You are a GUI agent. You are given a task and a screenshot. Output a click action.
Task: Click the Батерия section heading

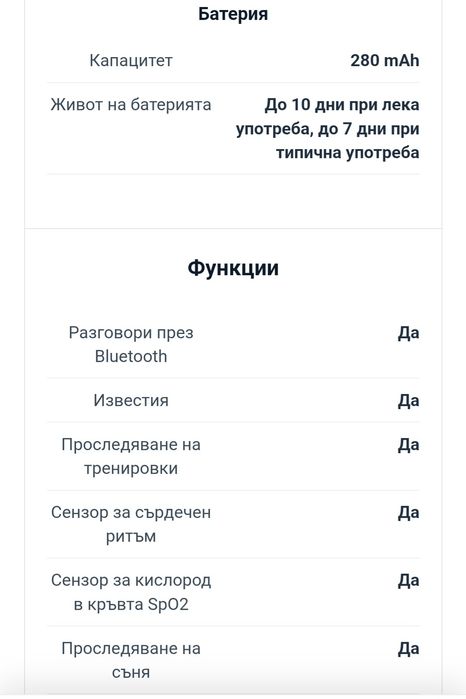tap(233, 14)
